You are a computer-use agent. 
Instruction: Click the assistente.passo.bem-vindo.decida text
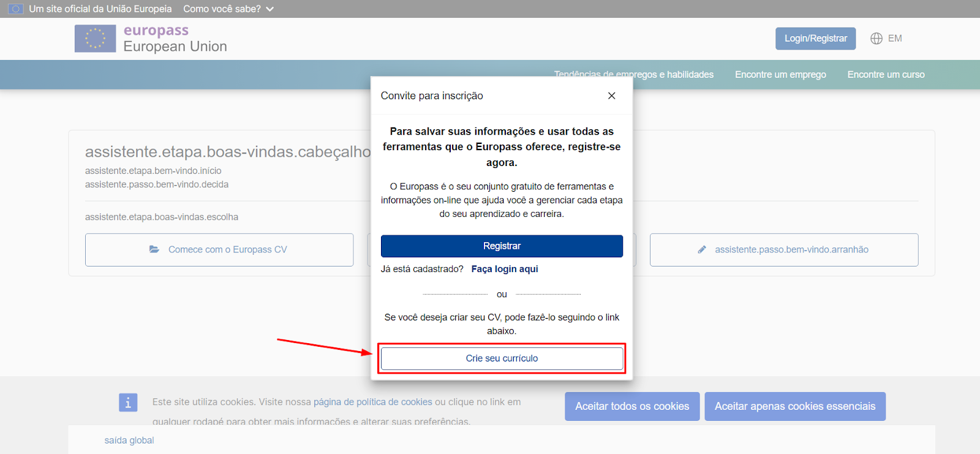[157, 184]
